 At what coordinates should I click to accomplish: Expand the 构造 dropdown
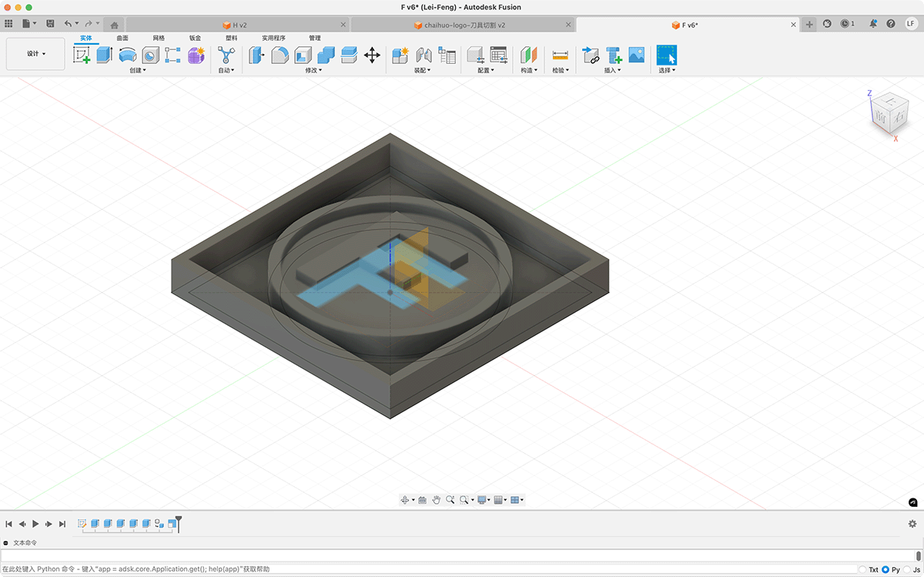pyautogui.click(x=529, y=70)
